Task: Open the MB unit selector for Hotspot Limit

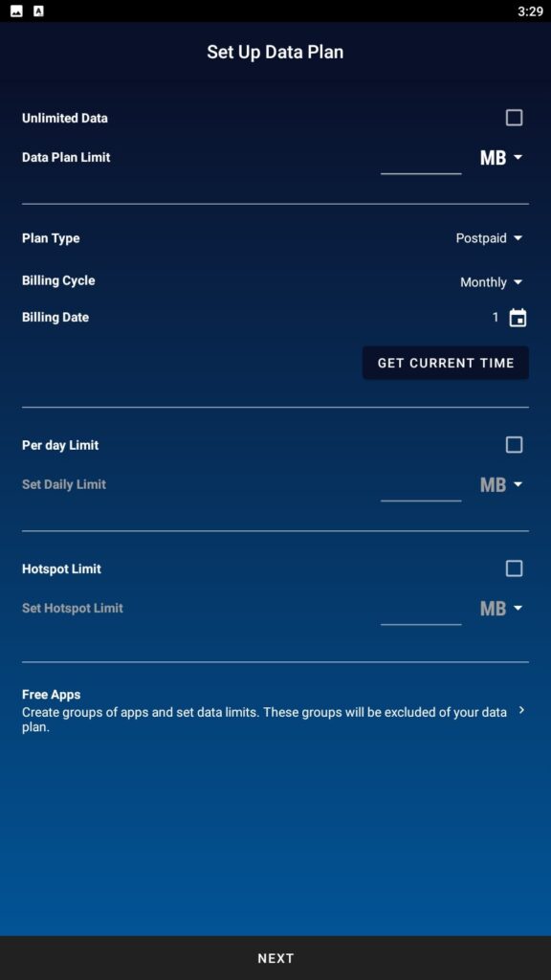Action: [x=499, y=608]
